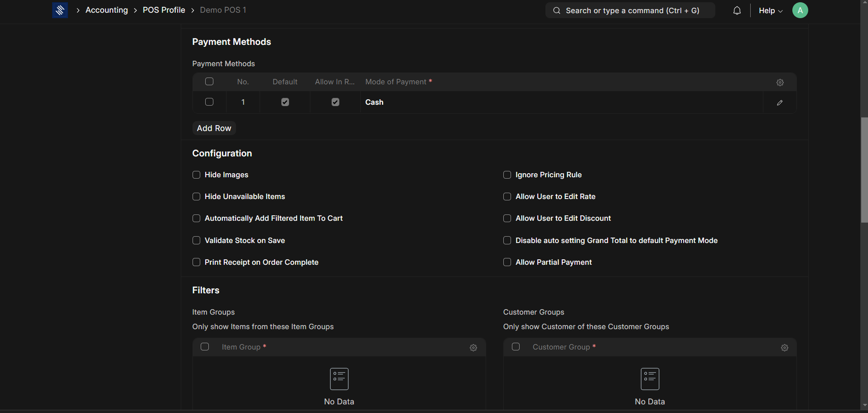The image size is (868, 413).
Task: Click the vertical page scrollbar
Action: tap(864, 170)
